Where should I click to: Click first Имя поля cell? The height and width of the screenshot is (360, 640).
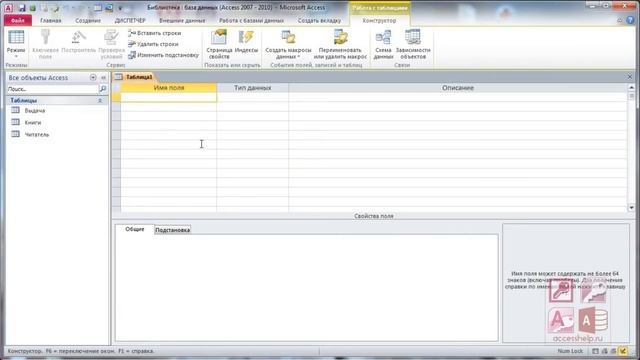tap(169, 97)
